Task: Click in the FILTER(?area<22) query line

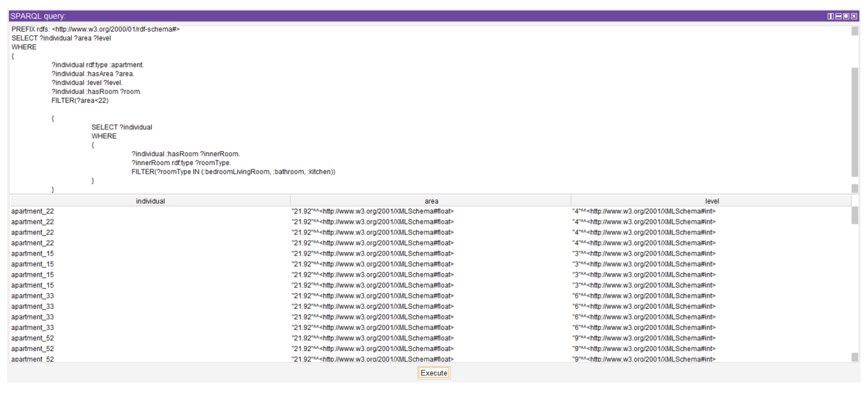Action: pos(80,100)
